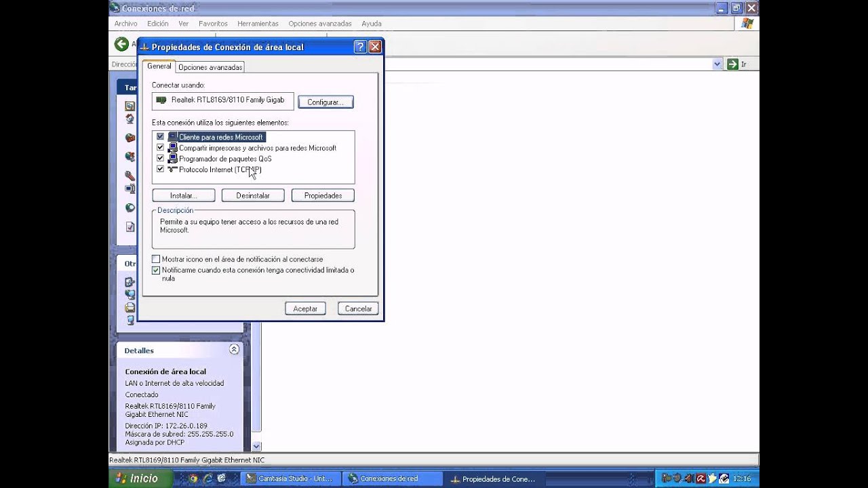The image size is (868, 488).
Task: Click the Detalles panel header text
Action: [x=139, y=350]
